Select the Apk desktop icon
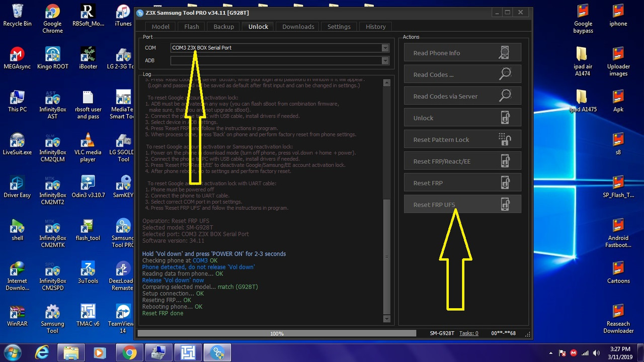This screenshot has height=362, width=644. [618, 101]
